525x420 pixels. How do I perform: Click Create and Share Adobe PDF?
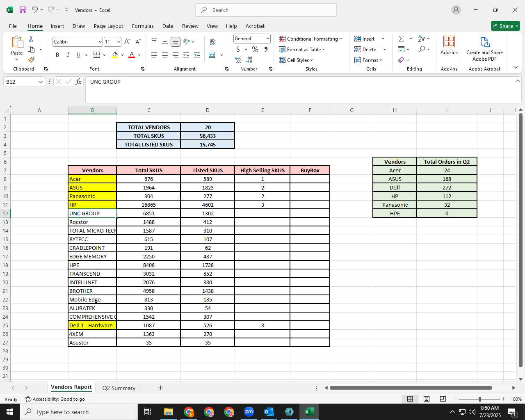pyautogui.click(x=484, y=49)
